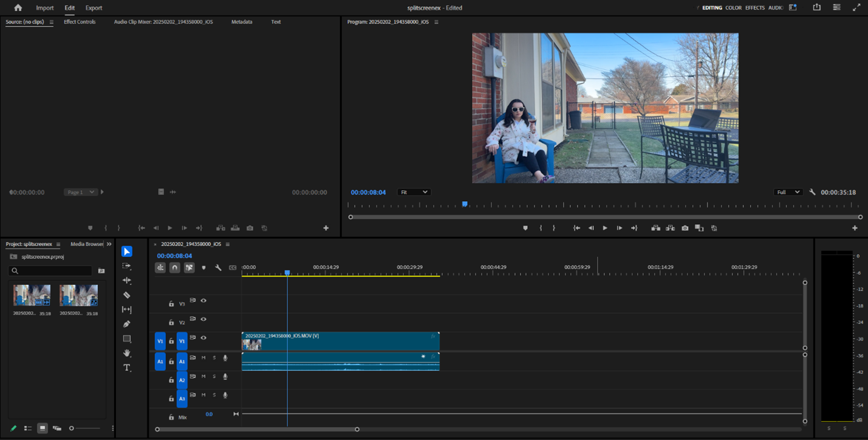868x440 pixels.
Task: Open the Workspaces menu icon
Action: click(x=793, y=7)
